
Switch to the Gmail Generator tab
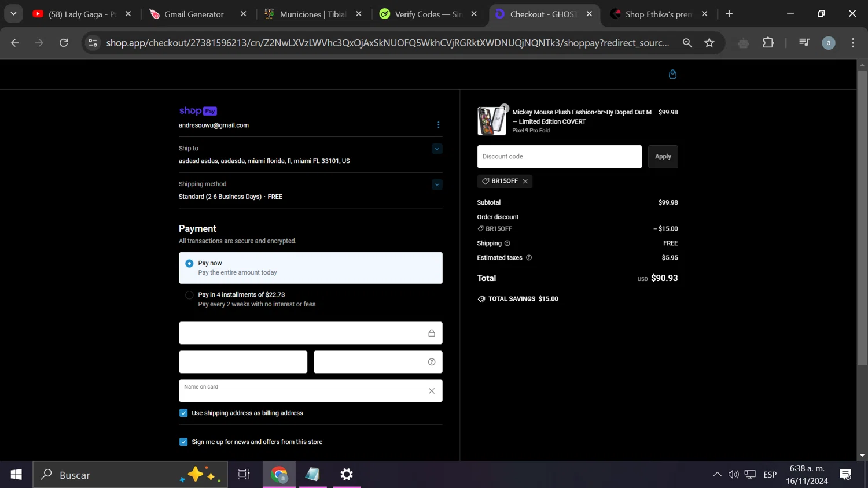click(197, 14)
